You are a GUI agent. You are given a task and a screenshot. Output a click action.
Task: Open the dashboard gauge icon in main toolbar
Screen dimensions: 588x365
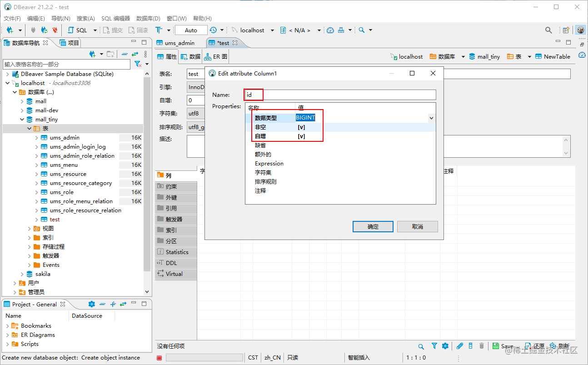click(x=330, y=30)
